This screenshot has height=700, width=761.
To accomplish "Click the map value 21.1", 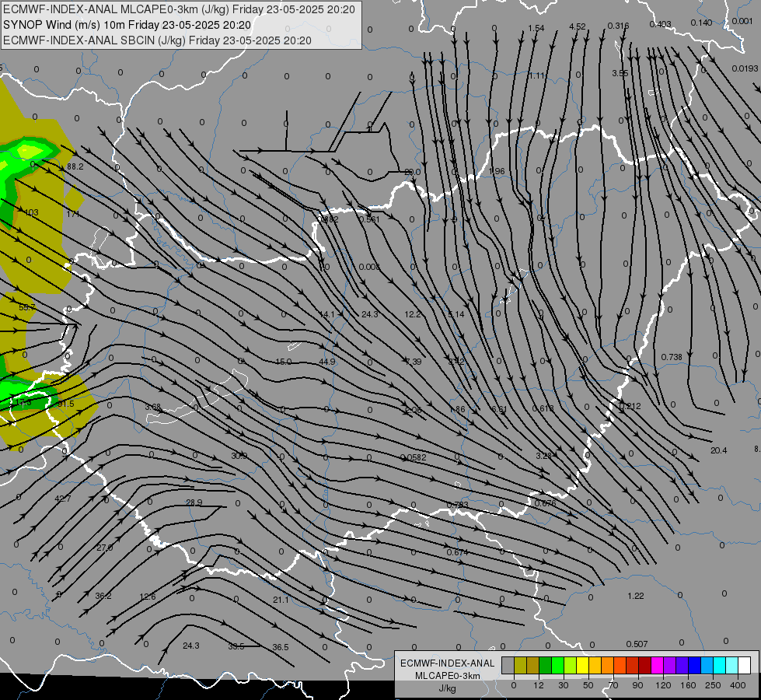I will coord(281,600).
